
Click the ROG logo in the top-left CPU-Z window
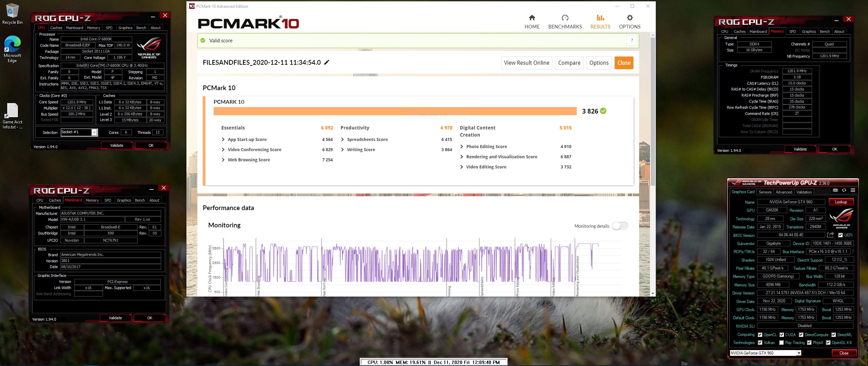pyautogui.click(x=149, y=48)
